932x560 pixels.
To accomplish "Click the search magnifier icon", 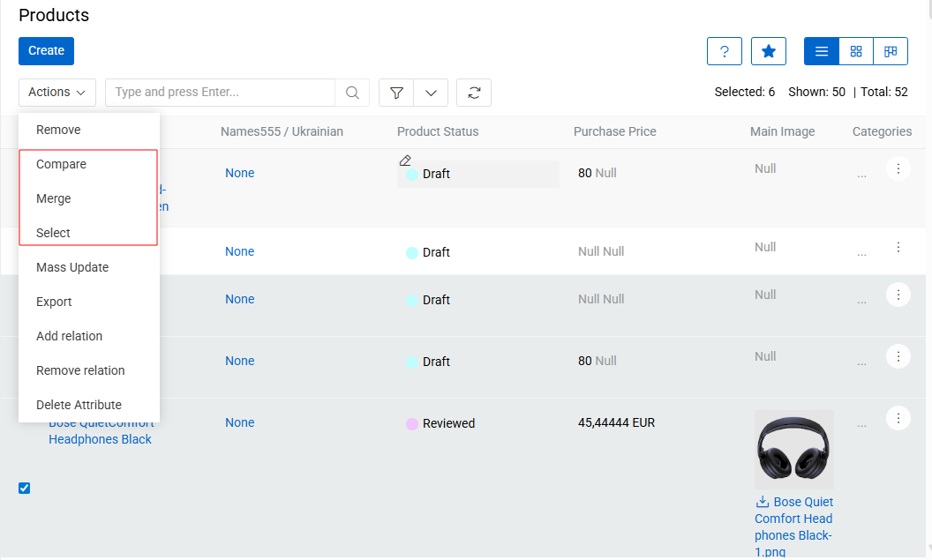I will tap(352, 93).
